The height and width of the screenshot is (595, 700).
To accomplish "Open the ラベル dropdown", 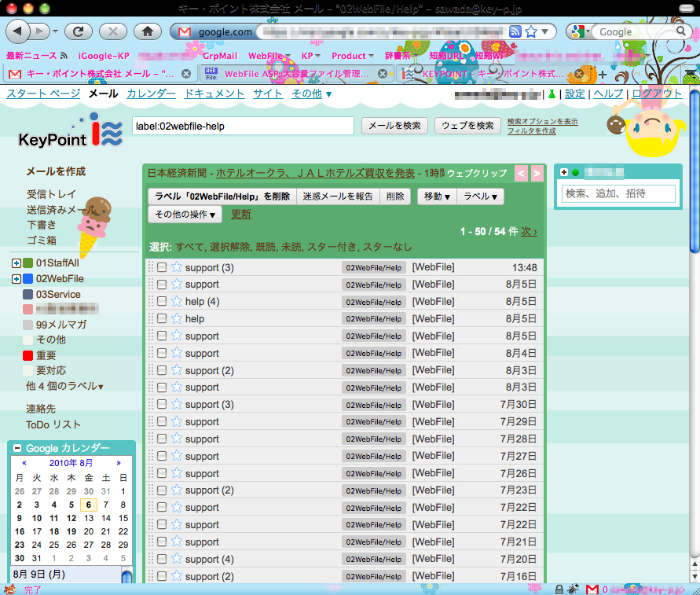I will 480,196.
